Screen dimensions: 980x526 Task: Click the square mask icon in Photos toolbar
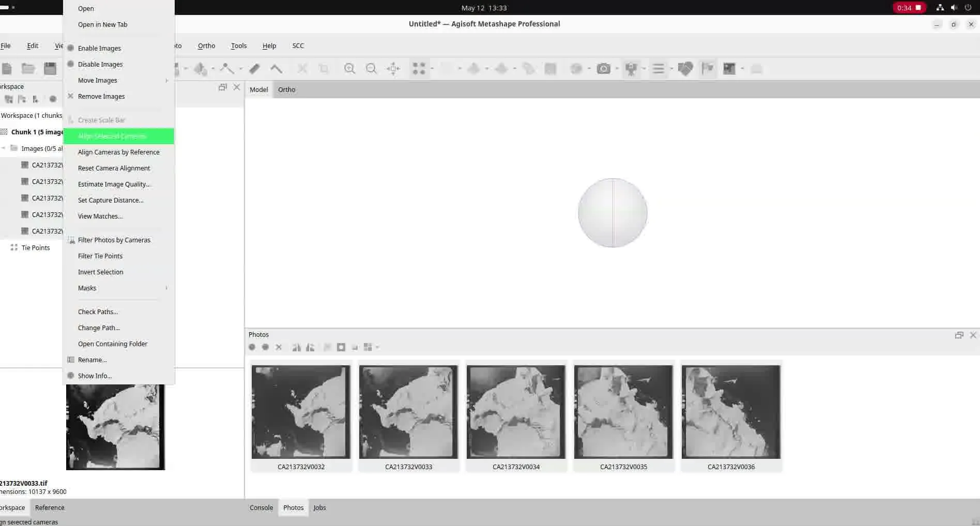coord(341,347)
